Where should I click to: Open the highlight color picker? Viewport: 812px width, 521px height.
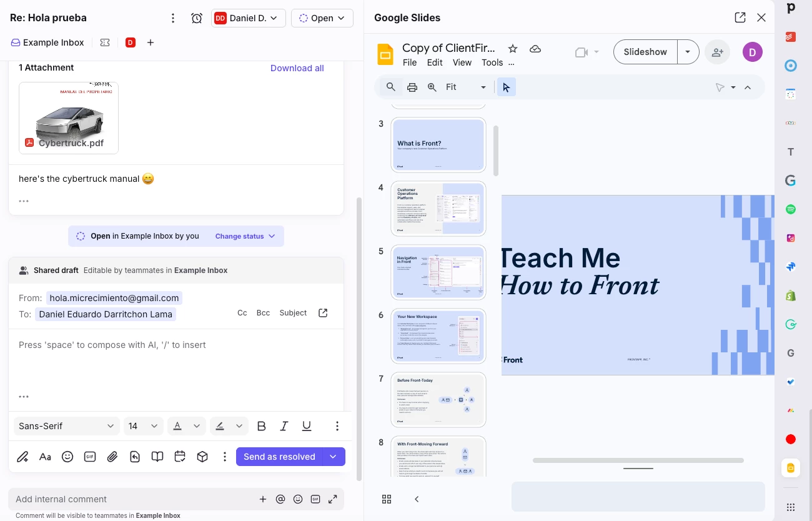coord(229,426)
